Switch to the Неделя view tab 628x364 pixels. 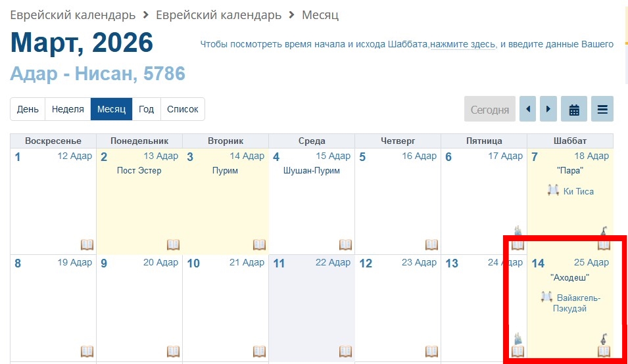[x=68, y=110]
